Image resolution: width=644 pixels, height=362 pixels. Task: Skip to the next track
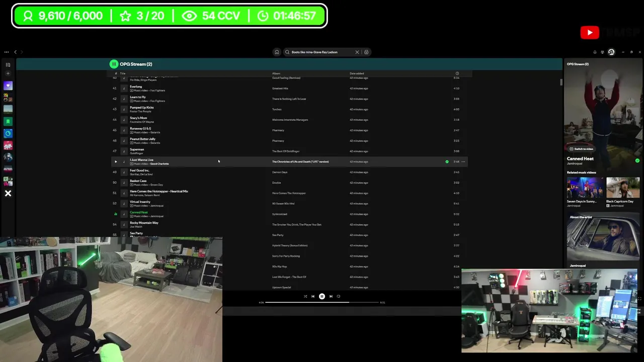click(x=331, y=296)
